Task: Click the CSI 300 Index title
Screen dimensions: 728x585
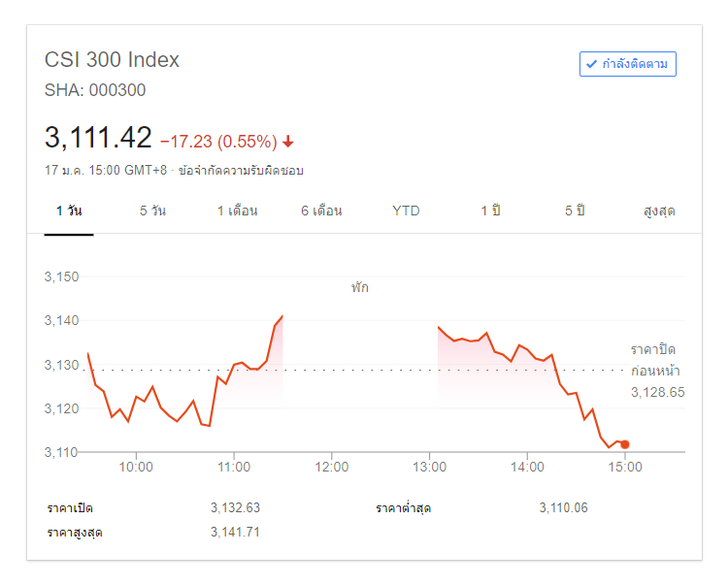Action: (x=112, y=59)
